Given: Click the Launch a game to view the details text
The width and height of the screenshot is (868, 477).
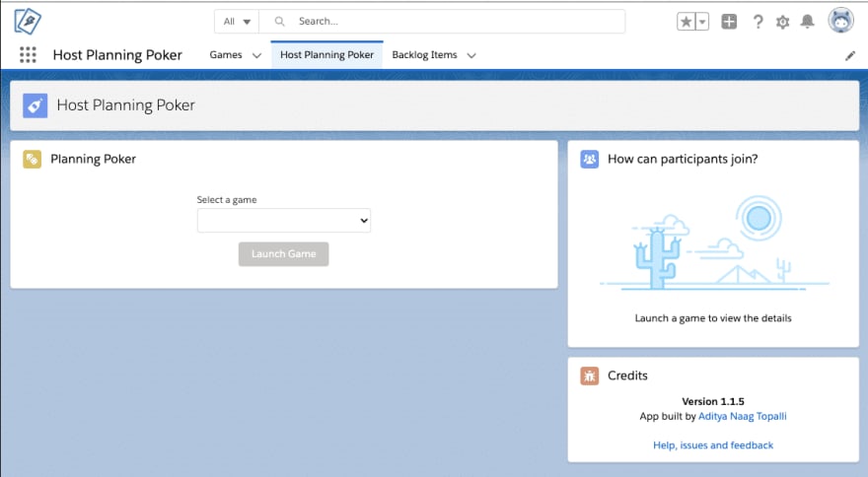Looking at the screenshot, I should point(713,318).
